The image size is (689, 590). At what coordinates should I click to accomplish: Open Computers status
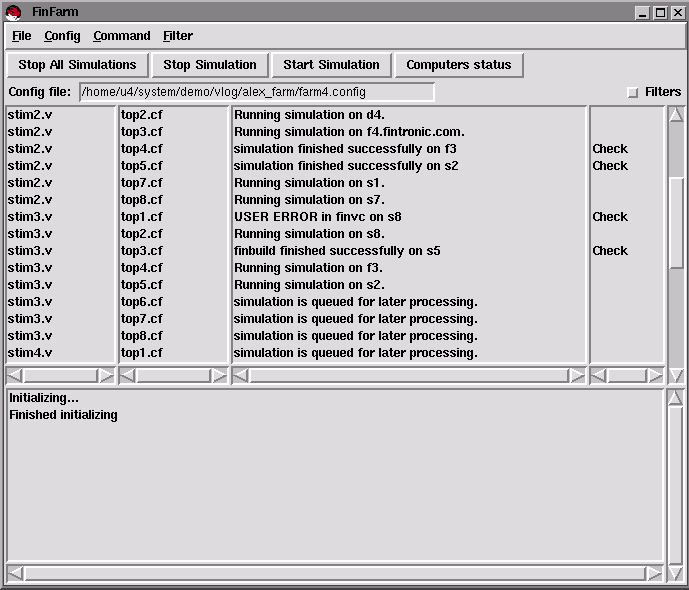point(458,65)
